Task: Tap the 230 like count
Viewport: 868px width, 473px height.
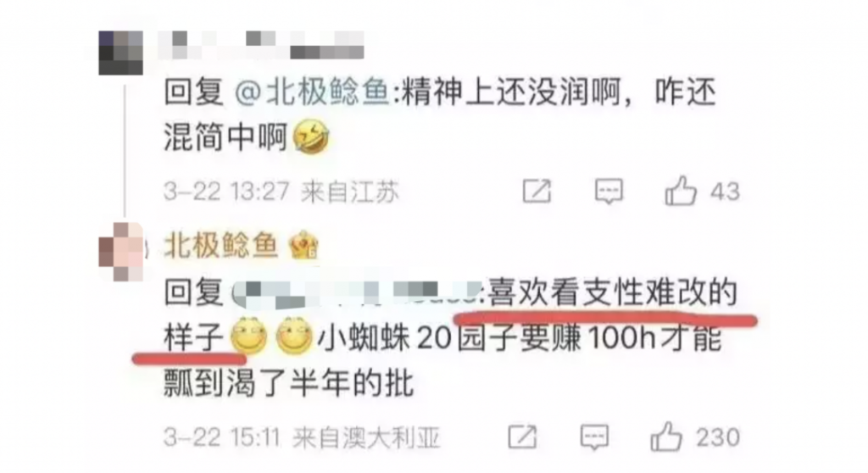Action: [x=718, y=437]
